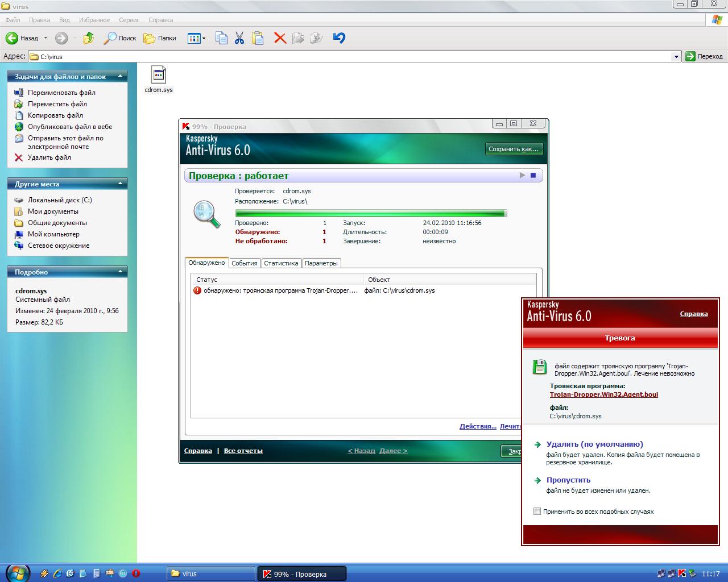728x582 pixels.
Task: Select the Обнаружено tab
Action: coord(206,263)
